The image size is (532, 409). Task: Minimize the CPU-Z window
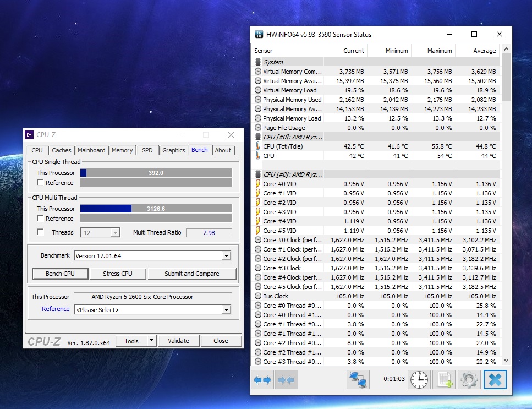pyautogui.click(x=181, y=135)
